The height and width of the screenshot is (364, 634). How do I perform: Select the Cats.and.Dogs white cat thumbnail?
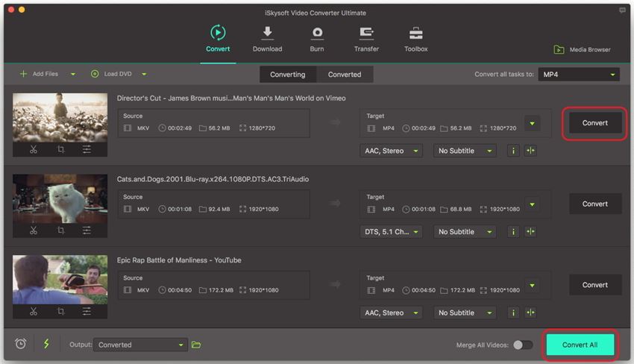pyautogui.click(x=60, y=198)
